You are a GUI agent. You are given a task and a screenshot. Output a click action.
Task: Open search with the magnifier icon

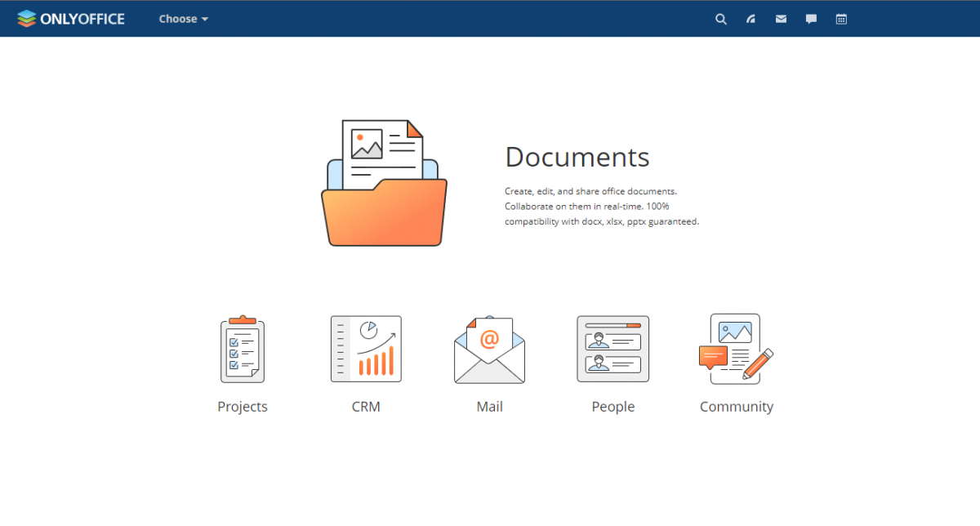point(720,19)
